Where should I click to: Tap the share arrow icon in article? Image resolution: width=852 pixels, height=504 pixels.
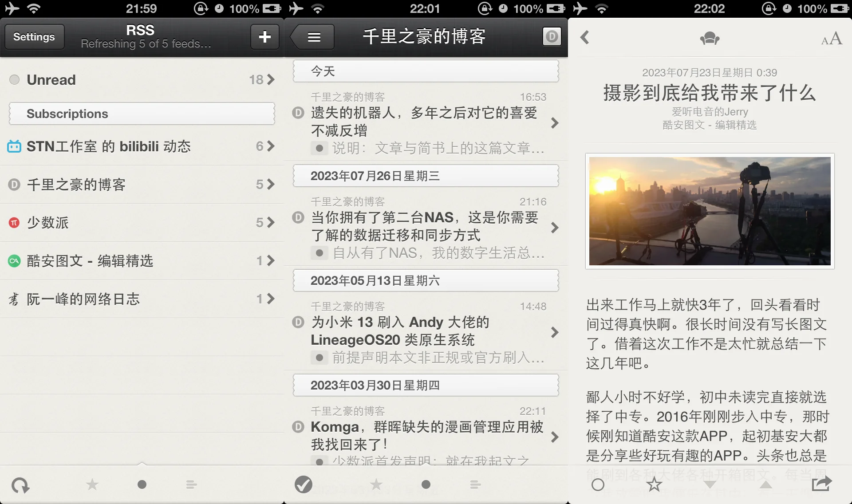click(821, 484)
